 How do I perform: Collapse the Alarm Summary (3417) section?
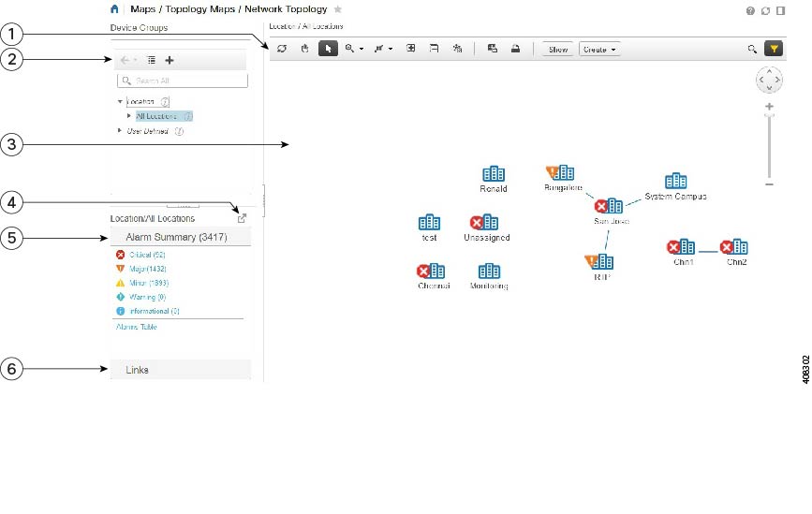tap(181, 237)
